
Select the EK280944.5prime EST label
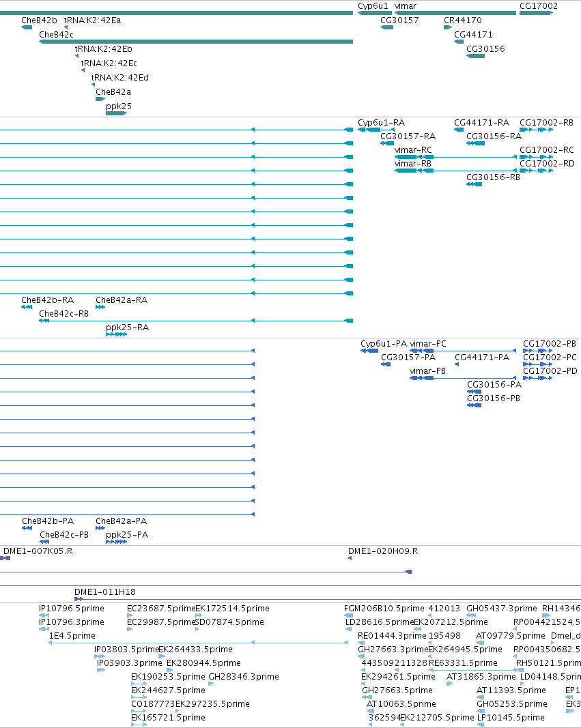click(x=203, y=663)
